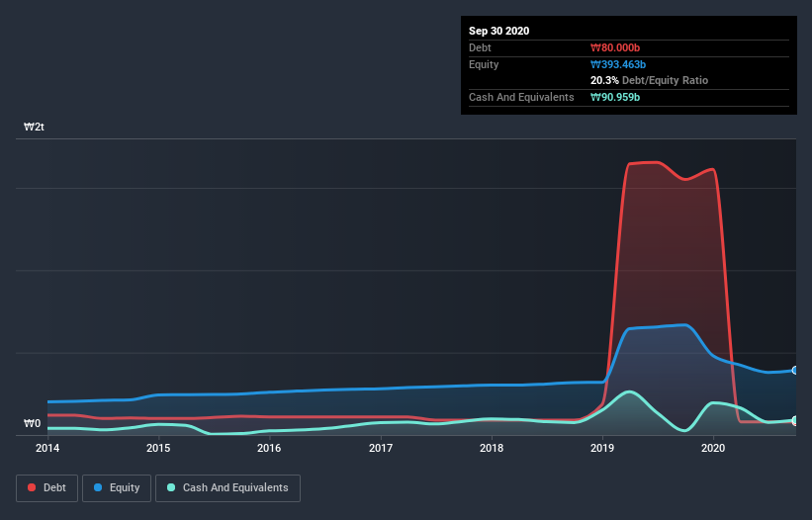Click Cash And Equivalents label in tooltip

(521, 97)
